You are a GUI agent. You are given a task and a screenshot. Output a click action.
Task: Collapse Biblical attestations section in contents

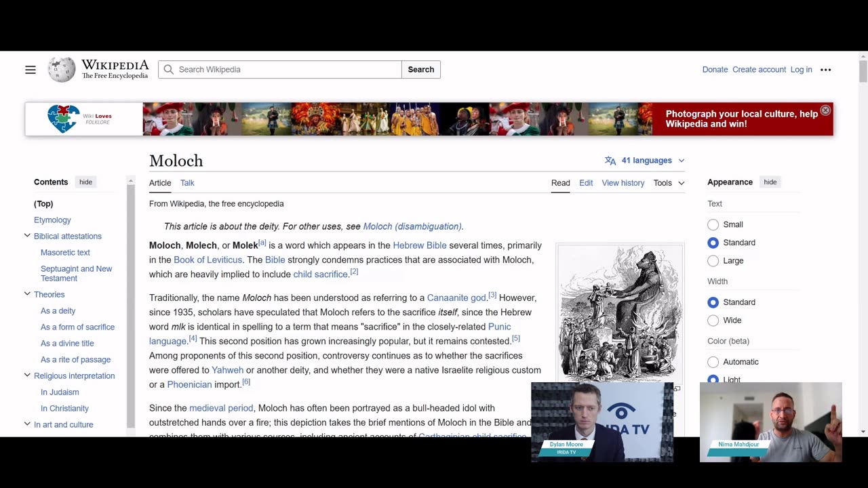click(x=27, y=236)
